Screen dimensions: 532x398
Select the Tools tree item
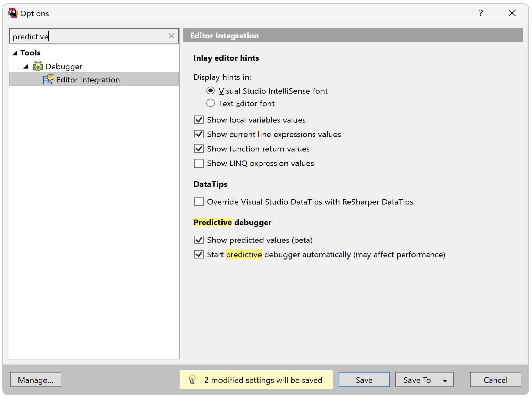tap(30, 53)
